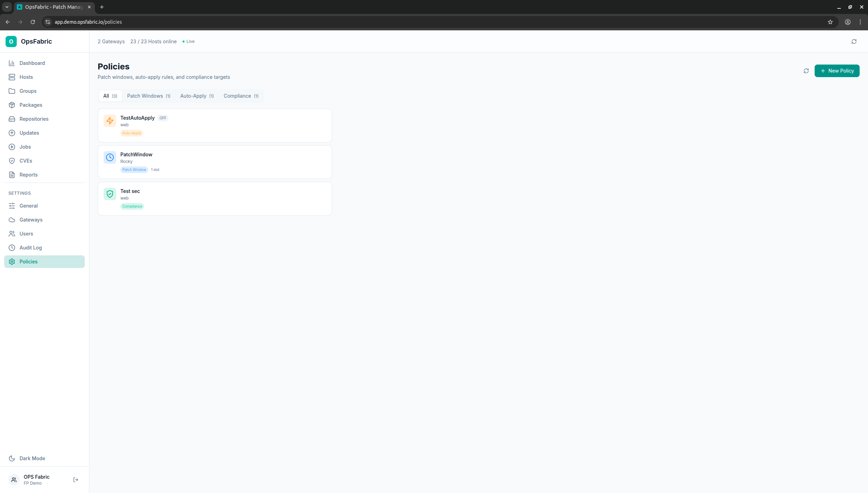Click the New Policy button

(837, 71)
